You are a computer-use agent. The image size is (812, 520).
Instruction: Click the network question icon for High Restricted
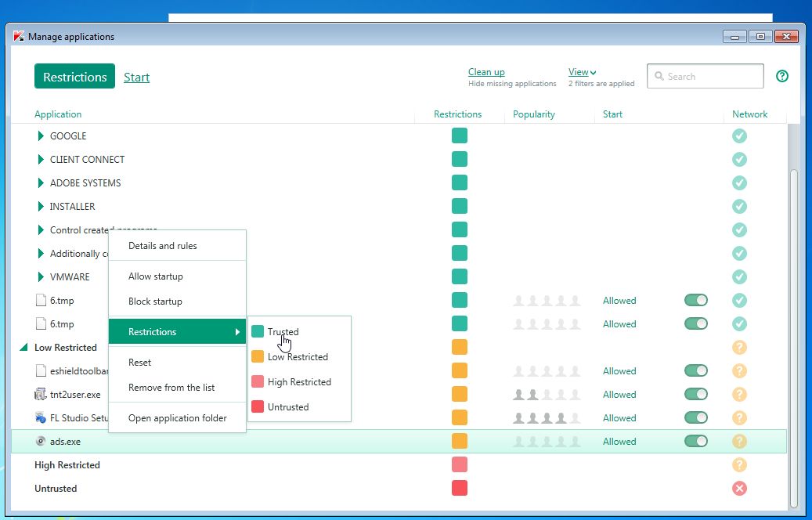click(739, 464)
